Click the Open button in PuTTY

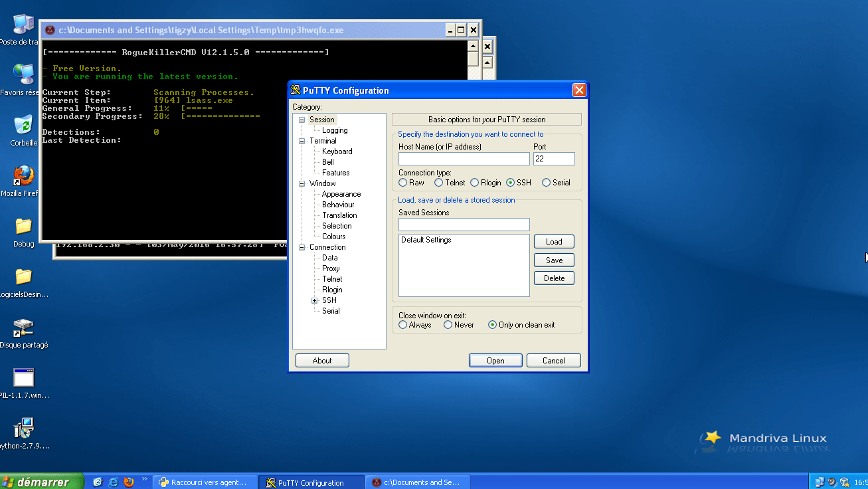[x=495, y=361]
